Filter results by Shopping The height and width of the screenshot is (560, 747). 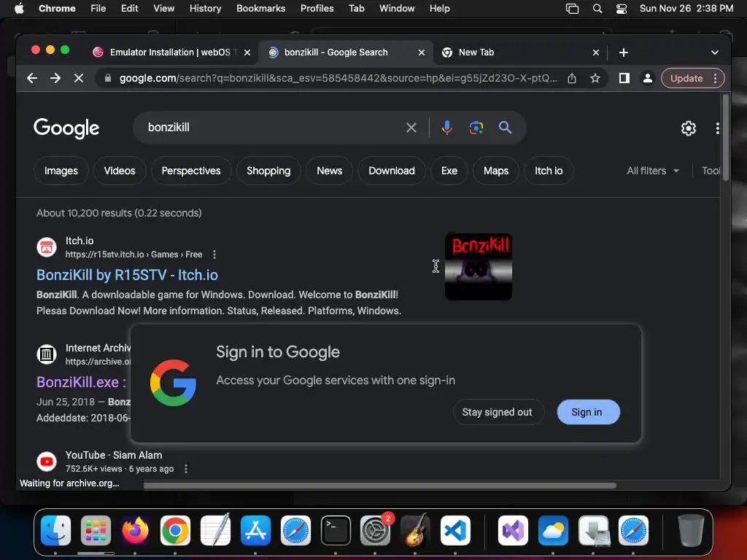tap(268, 171)
